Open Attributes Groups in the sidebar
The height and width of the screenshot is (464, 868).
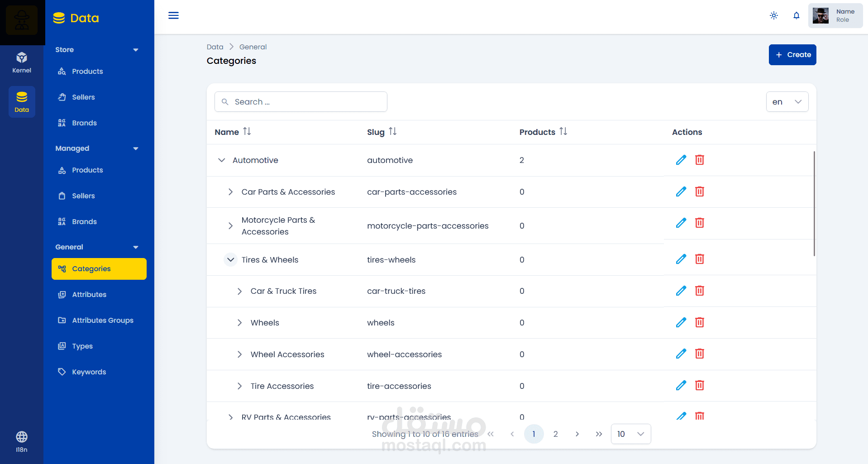pyautogui.click(x=102, y=320)
